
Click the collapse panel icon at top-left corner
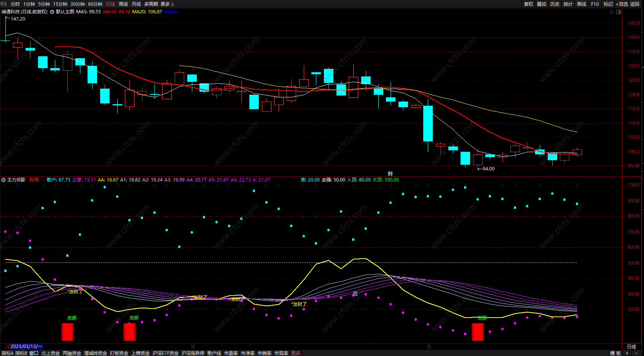tap(4, 4)
